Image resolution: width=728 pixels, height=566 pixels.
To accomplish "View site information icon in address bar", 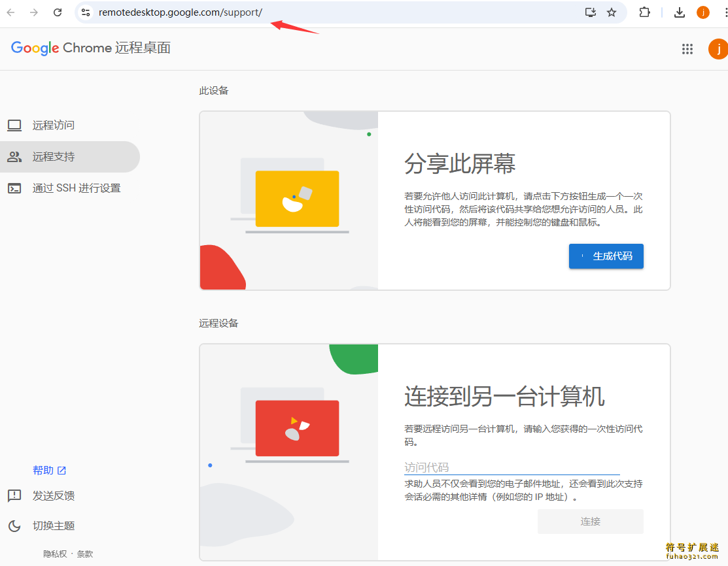I will (86, 12).
